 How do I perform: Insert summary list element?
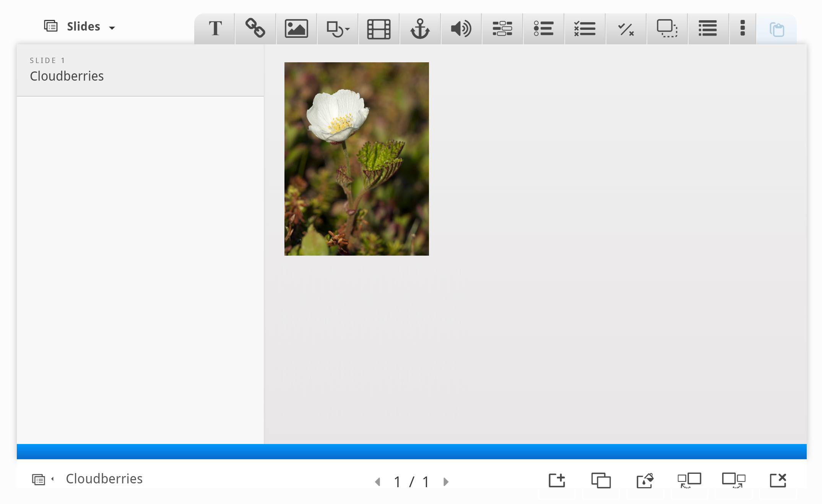point(708,29)
